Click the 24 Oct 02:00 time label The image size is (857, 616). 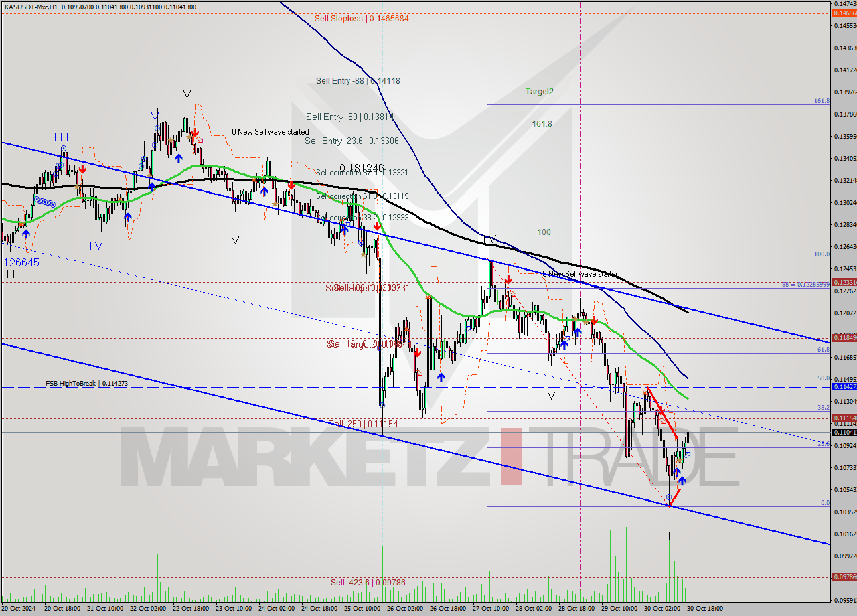277,608
